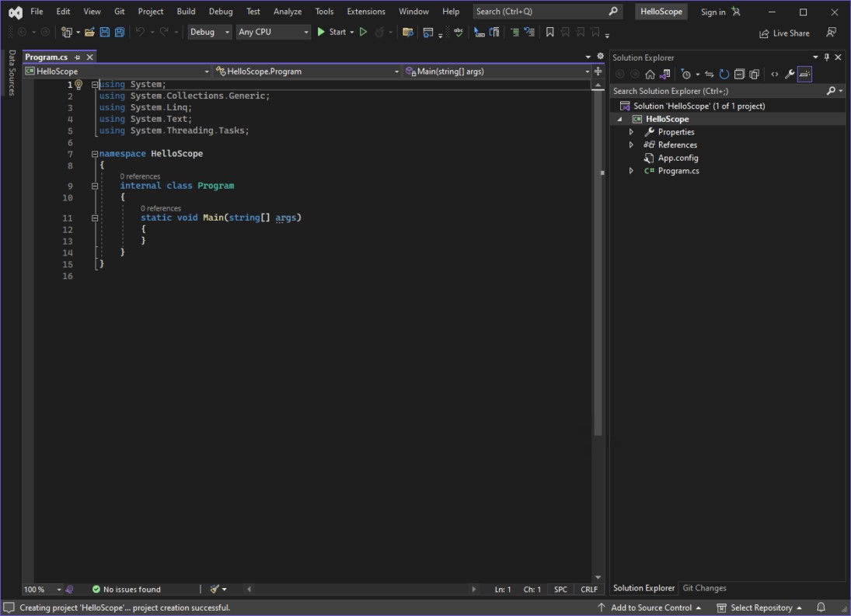This screenshot has height=616, width=851.
Task: Switch to the Git Changes tab
Action: tap(704, 588)
